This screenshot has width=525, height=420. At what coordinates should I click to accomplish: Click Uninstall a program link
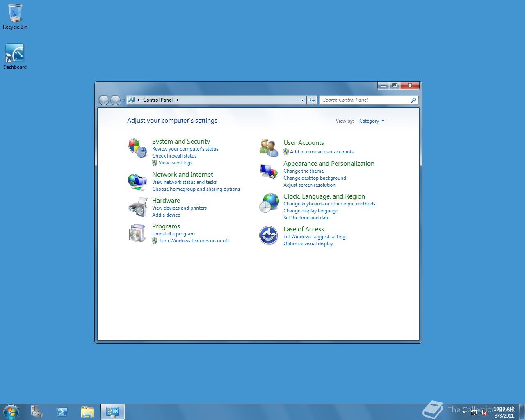click(x=173, y=234)
